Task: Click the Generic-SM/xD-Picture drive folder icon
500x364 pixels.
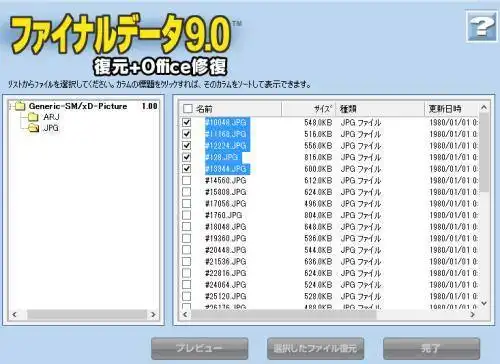Action: 20,106
